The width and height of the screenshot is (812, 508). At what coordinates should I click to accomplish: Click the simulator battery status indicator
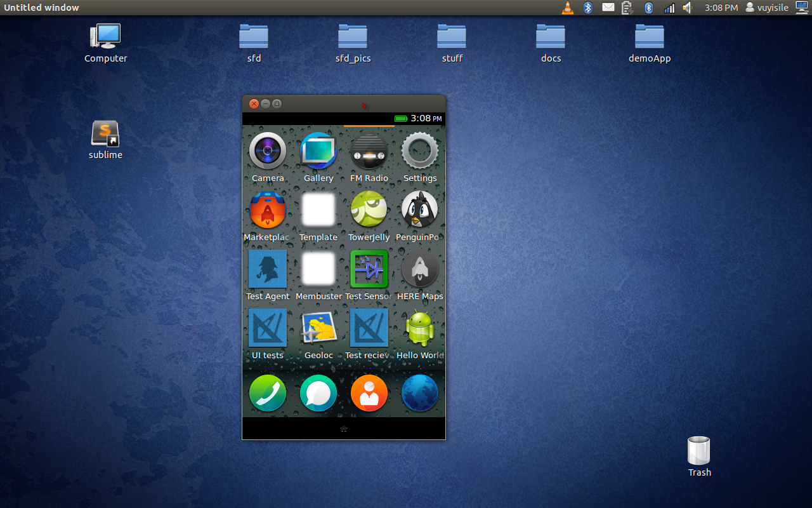pyautogui.click(x=401, y=119)
